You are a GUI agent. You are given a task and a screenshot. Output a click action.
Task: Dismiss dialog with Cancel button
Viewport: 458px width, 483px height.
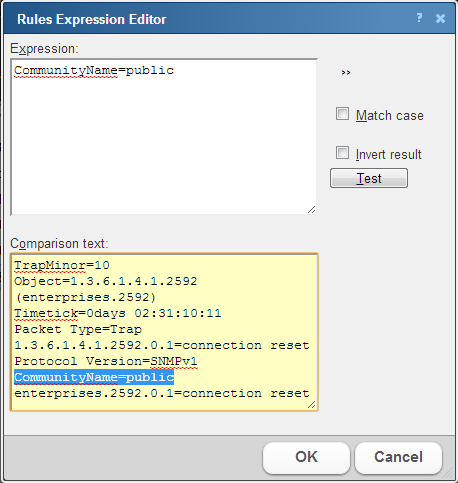[398, 457]
